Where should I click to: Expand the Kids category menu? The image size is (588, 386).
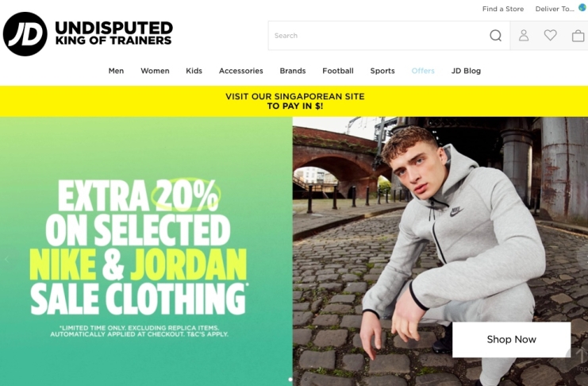coord(194,71)
